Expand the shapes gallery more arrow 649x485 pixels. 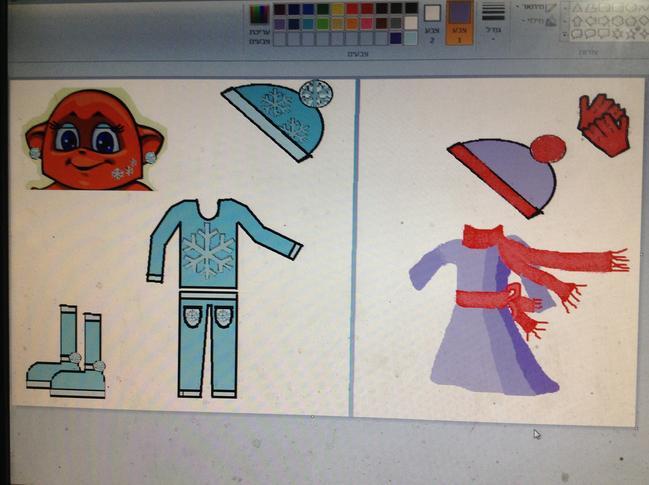click(x=566, y=34)
